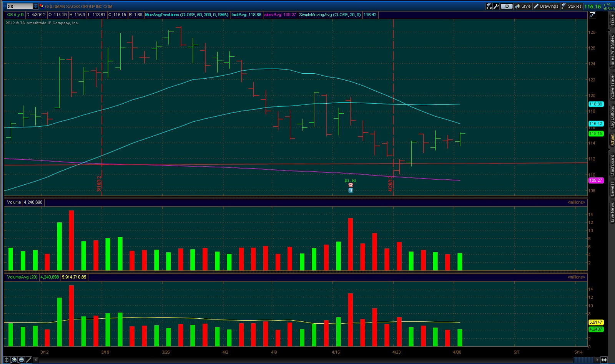Open chart settings wrench icon
615x364 pixels.
point(496,6)
